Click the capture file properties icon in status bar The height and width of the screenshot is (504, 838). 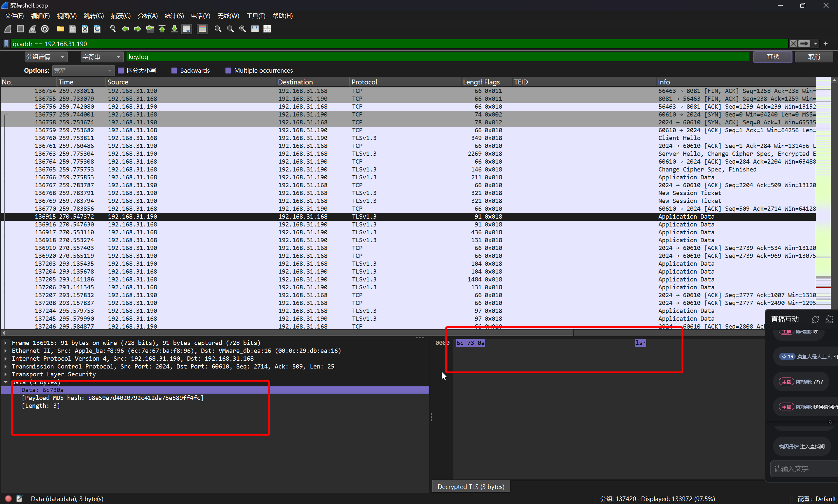[19, 498]
